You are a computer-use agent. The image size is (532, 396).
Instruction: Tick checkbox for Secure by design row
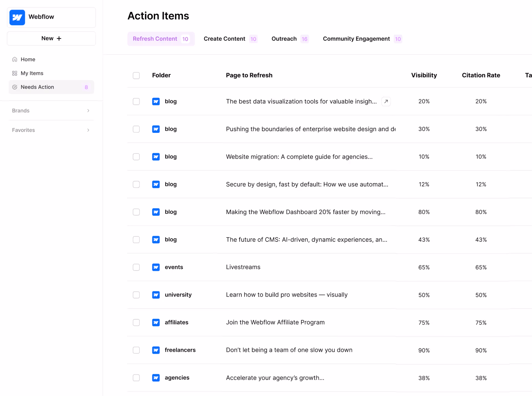136,184
